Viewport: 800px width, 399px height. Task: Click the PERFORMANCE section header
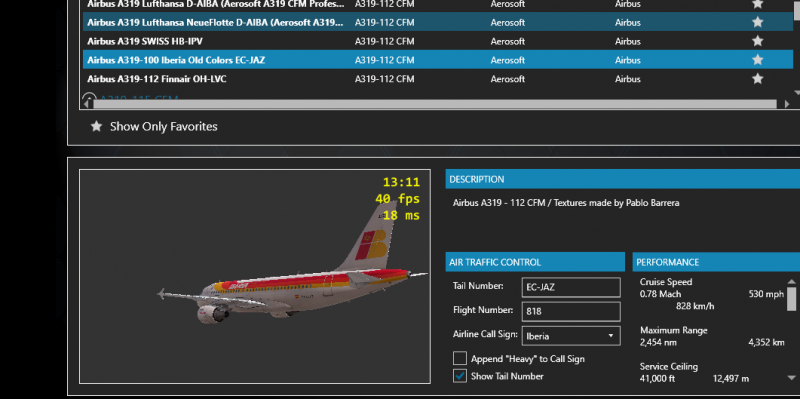(x=716, y=262)
